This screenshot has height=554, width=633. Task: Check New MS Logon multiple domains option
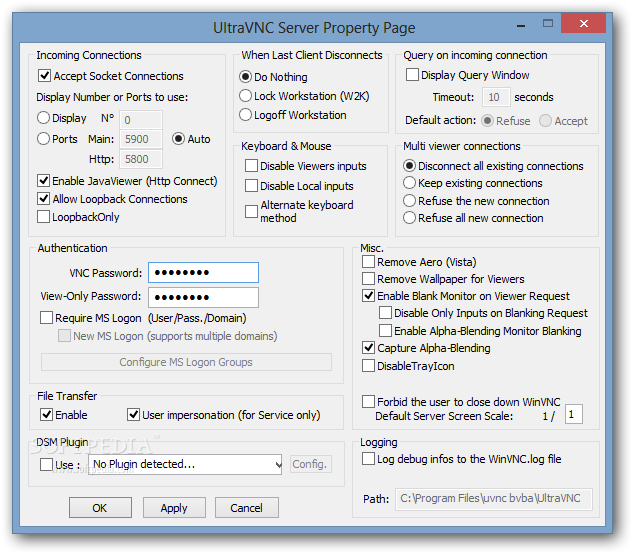click(x=64, y=336)
